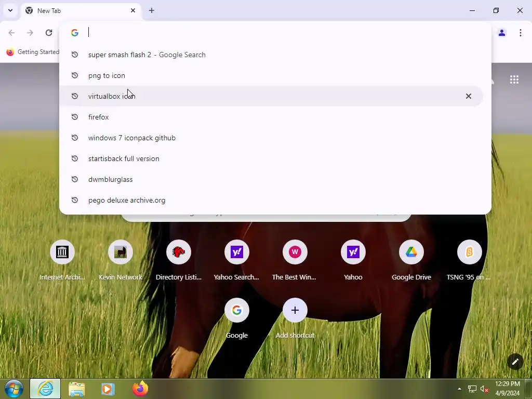Open the Chrome profile avatar
The height and width of the screenshot is (399, 532).
(502, 33)
